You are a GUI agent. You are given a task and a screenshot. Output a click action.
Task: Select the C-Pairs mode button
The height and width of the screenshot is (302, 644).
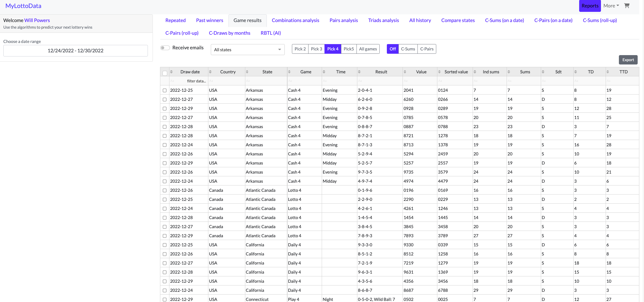coord(427,49)
